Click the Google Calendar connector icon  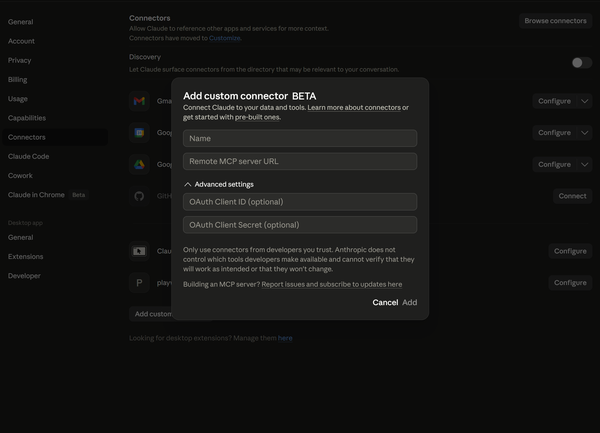(139, 133)
